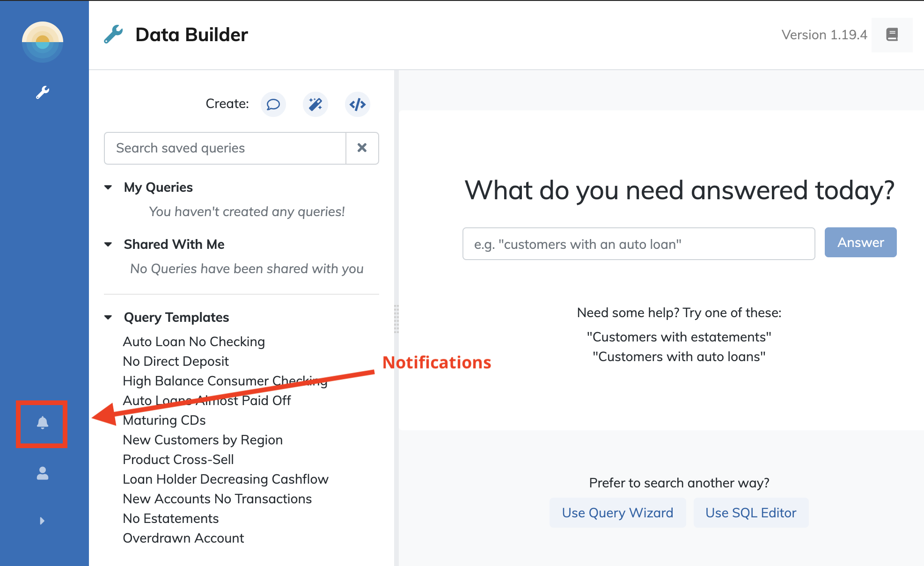Focus the Search saved queries field

225,148
